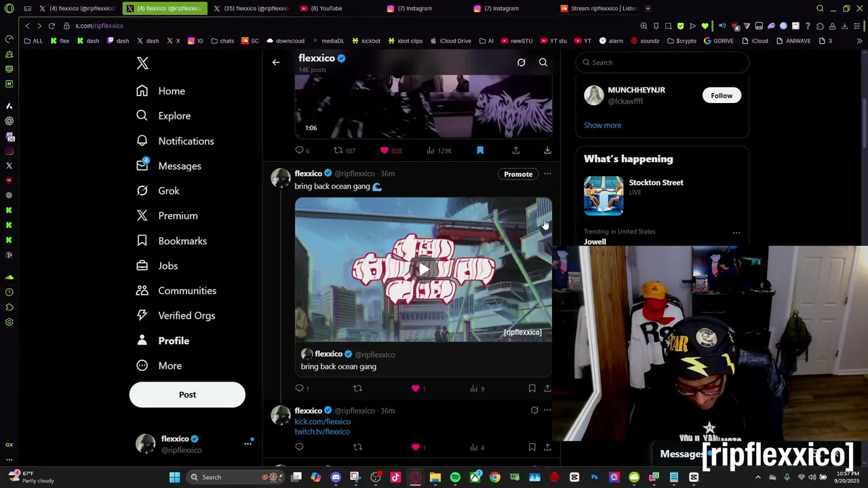This screenshot has width=868, height=488.
Task: Share the 1:06 video post
Action: [x=515, y=150]
